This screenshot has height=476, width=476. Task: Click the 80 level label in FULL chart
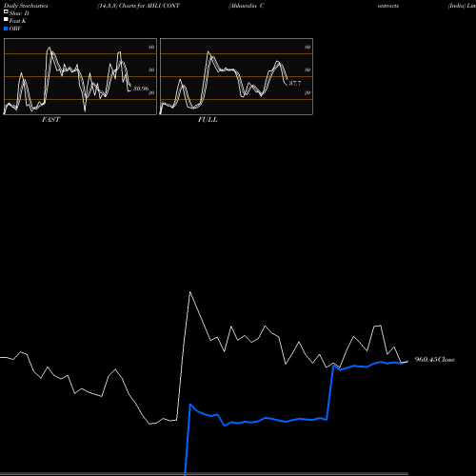point(307,47)
